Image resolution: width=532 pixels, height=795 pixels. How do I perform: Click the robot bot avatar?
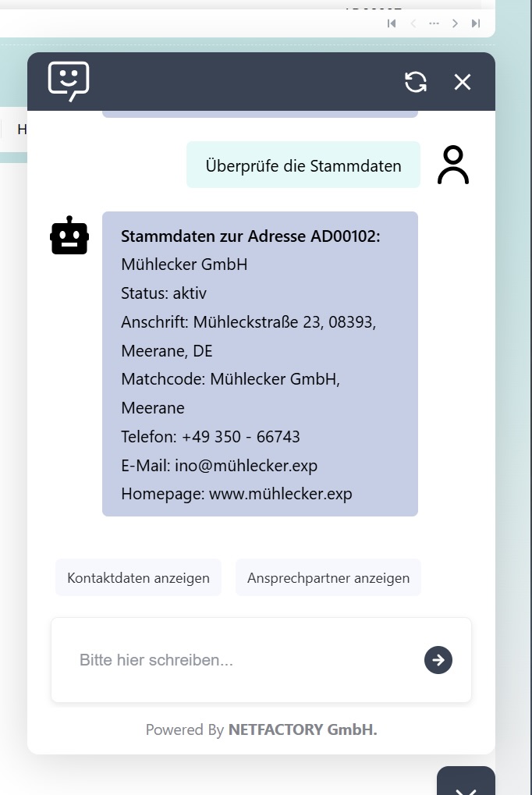coord(69,236)
